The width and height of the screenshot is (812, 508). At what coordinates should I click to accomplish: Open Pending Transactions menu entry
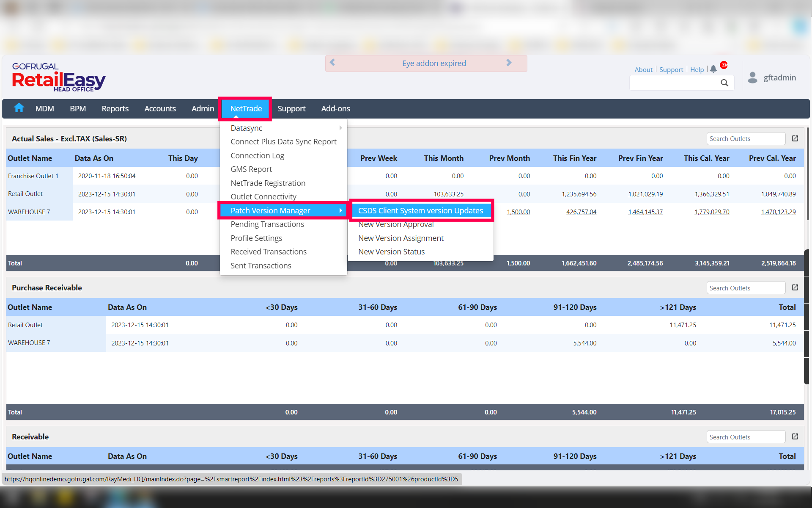(x=267, y=224)
